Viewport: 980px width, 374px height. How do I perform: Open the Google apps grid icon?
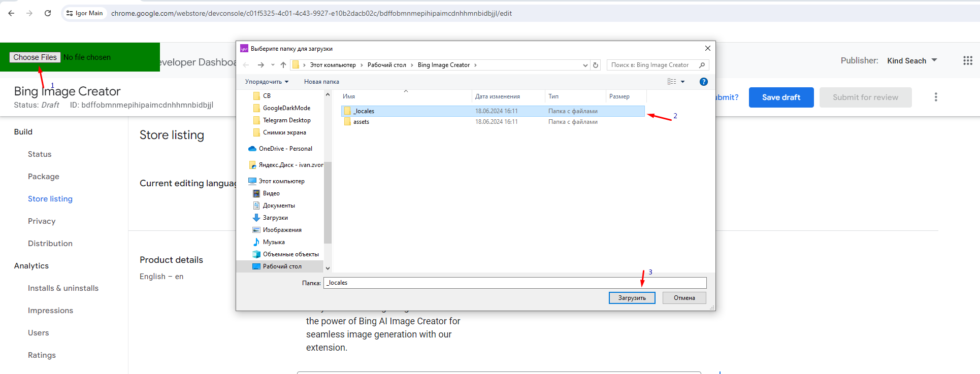point(967,61)
